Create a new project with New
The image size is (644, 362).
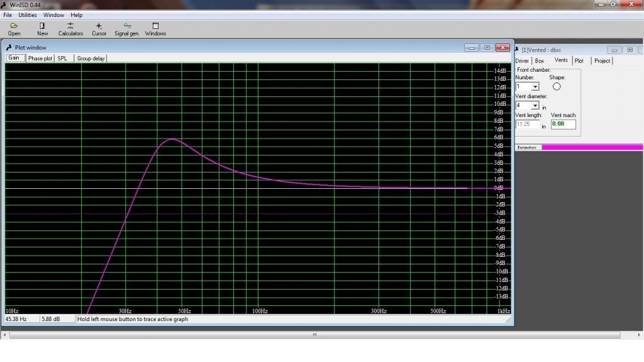click(x=42, y=29)
